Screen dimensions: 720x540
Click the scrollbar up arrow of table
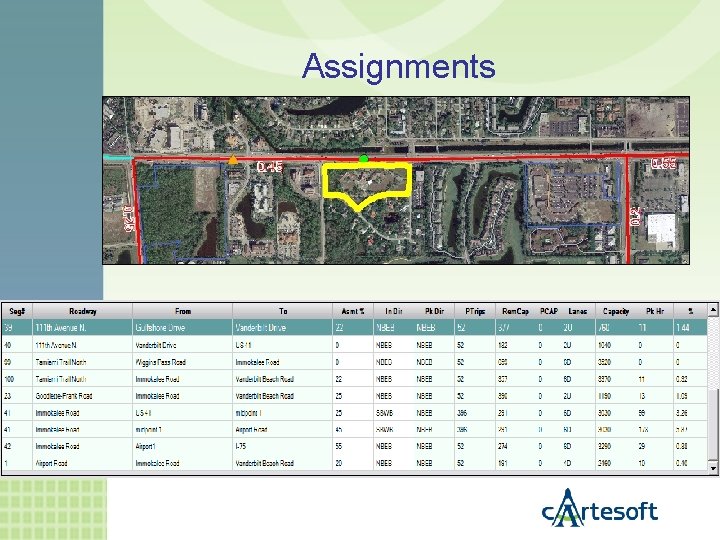(x=713, y=310)
